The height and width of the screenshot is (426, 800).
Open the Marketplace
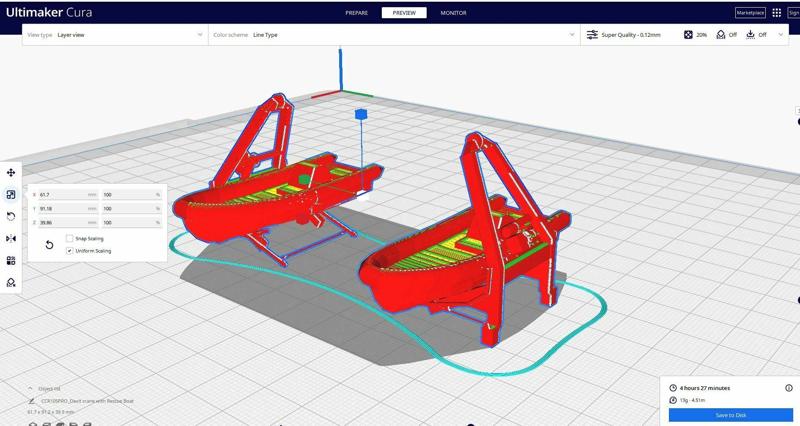point(750,13)
